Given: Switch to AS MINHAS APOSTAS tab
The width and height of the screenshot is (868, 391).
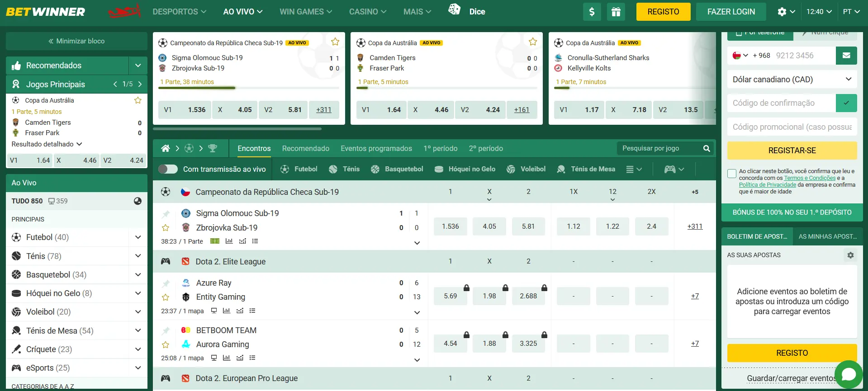Looking at the screenshot, I should coord(828,236).
